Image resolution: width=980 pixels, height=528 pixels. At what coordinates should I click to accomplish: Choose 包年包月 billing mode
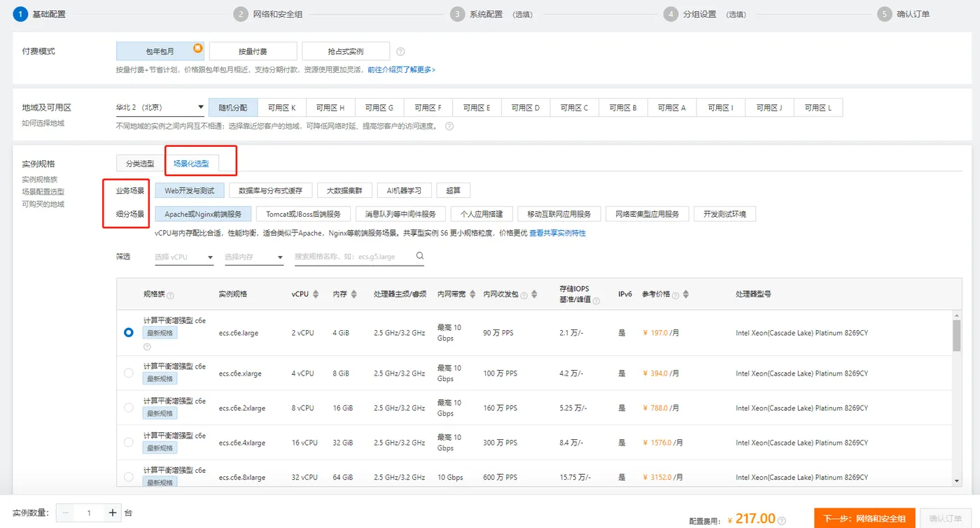tap(160, 51)
